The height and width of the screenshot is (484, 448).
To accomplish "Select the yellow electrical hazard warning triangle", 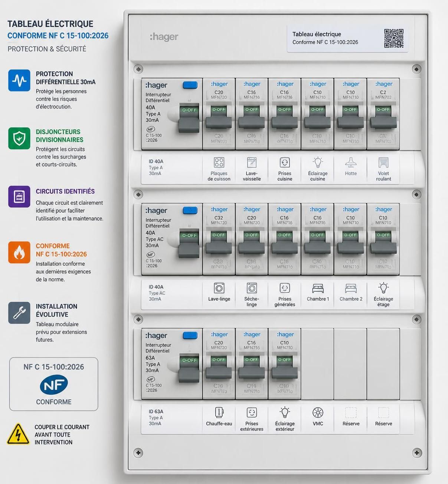I will point(18,434).
